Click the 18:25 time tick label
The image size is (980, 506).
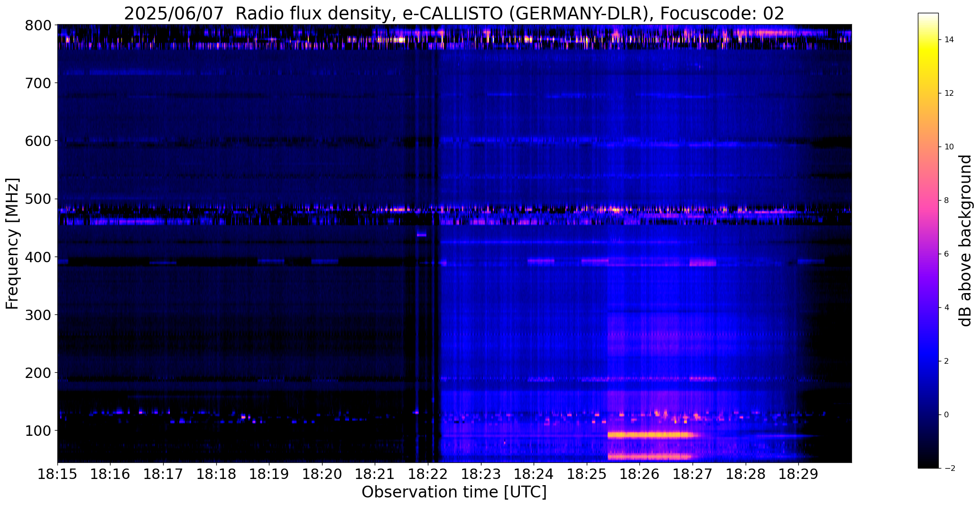[587, 474]
